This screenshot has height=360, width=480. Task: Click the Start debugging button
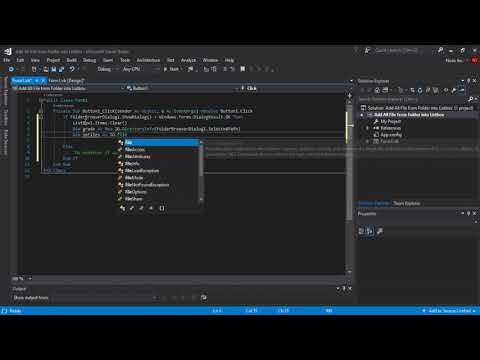[x=172, y=69]
